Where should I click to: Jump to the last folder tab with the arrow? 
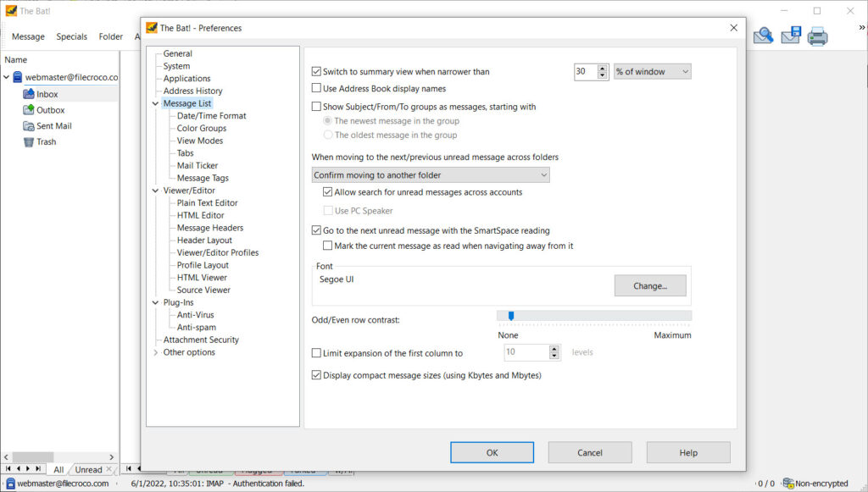pyautogui.click(x=38, y=469)
